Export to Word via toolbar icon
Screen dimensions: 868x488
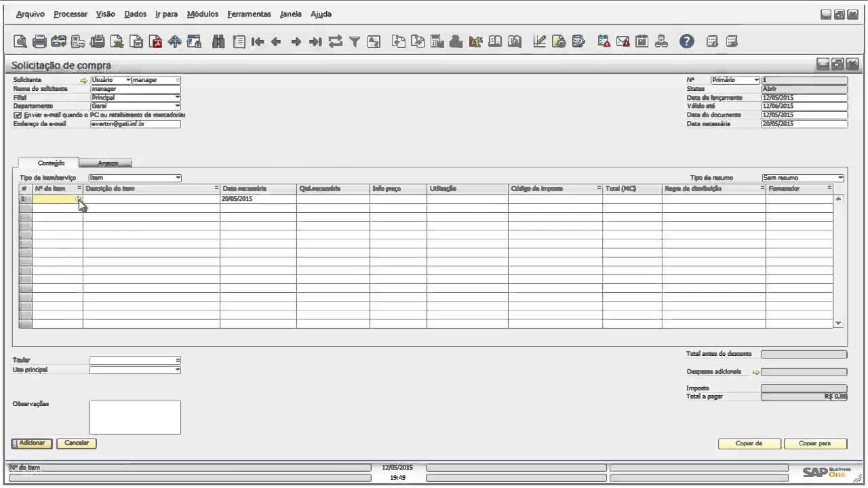tap(136, 41)
